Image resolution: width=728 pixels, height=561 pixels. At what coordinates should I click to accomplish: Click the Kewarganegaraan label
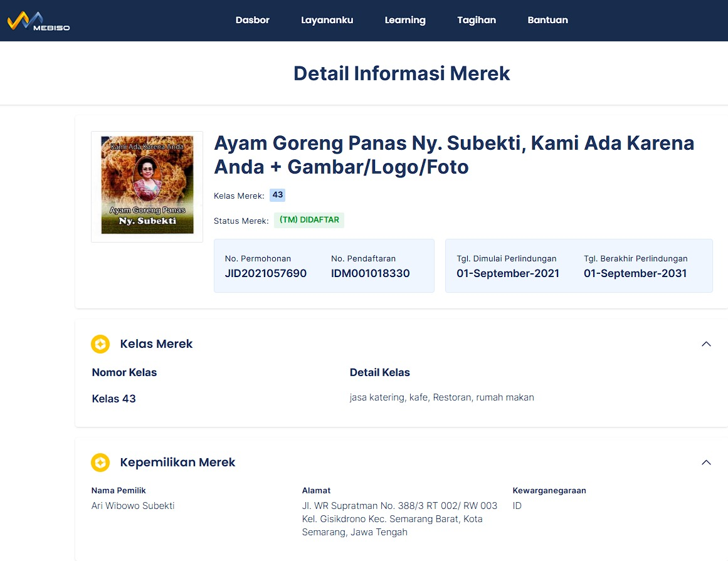pyautogui.click(x=549, y=490)
